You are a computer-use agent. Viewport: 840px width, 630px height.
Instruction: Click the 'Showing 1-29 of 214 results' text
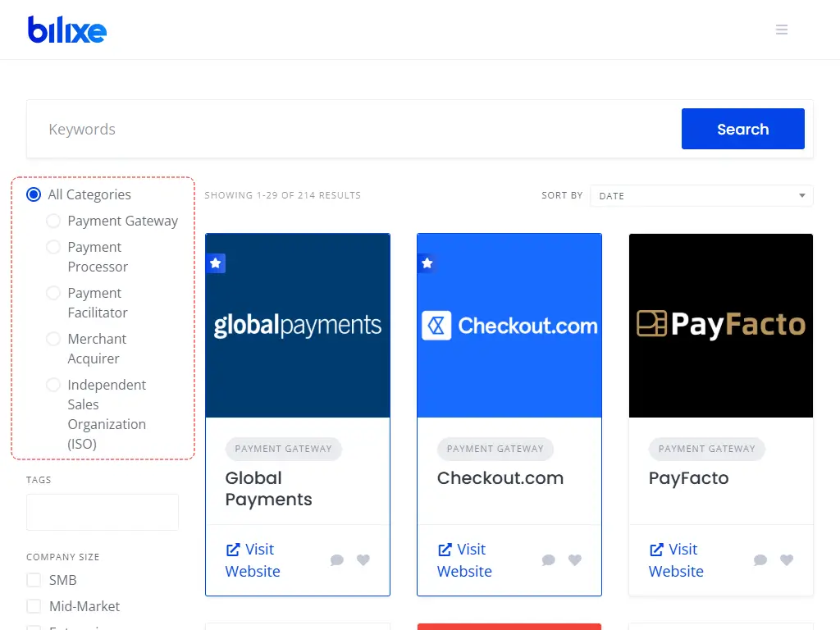point(282,195)
